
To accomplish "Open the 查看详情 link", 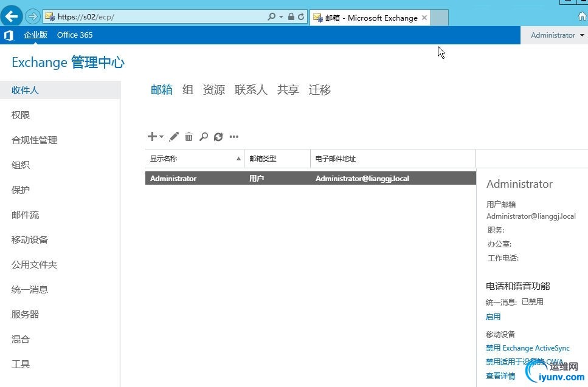I will point(500,376).
